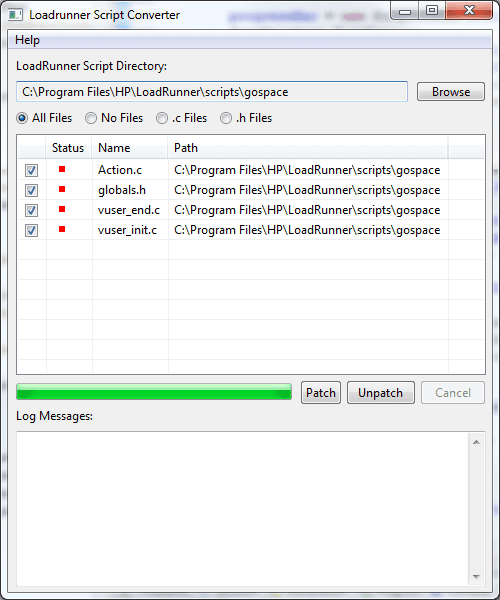The width and height of the screenshot is (500, 600).
Task: Click the red status icon for globals.h
Action: [x=62, y=189]
